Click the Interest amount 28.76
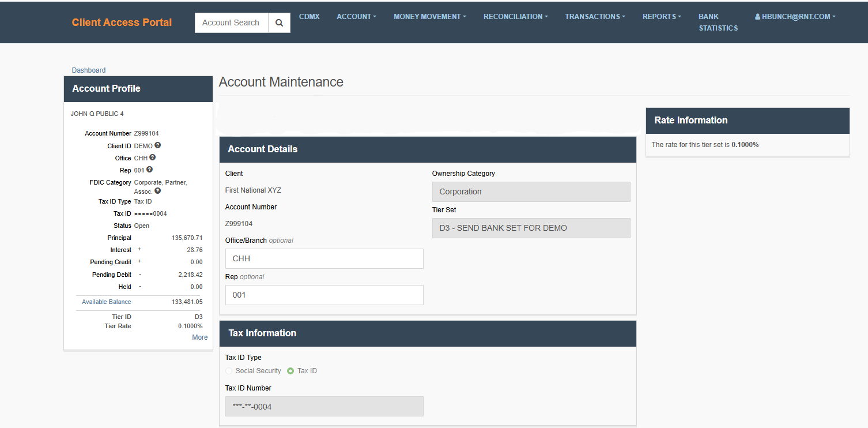The height and width of the screenshot is (428, 868). coord(195,250)
